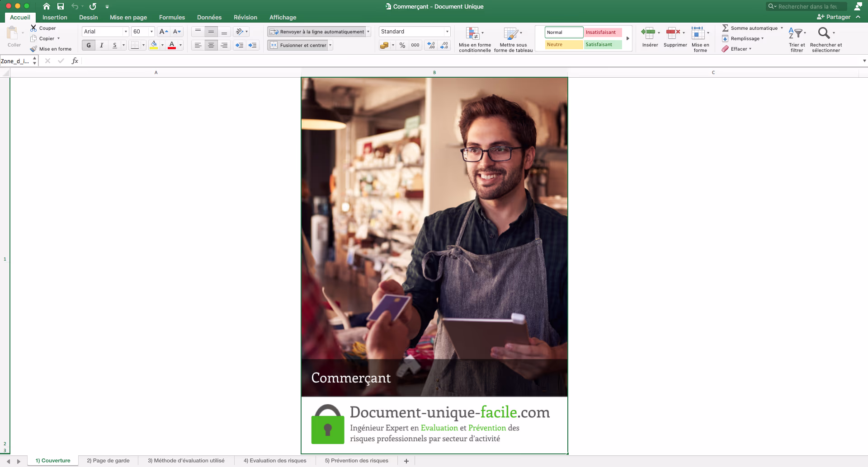Switch to the Mise en page tab

(x=128, y=17)
